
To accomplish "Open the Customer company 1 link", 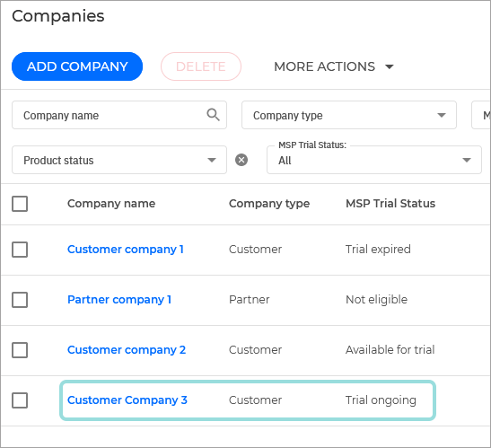I will coord(126,250).
